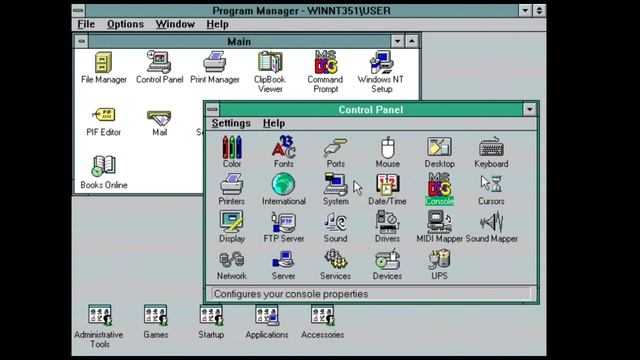The image size is (640, 360).
Task: Open the Window menu
Action: coord(175,24)
